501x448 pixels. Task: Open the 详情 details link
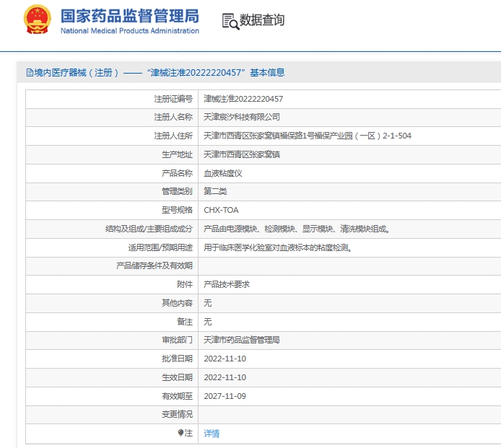212,434
